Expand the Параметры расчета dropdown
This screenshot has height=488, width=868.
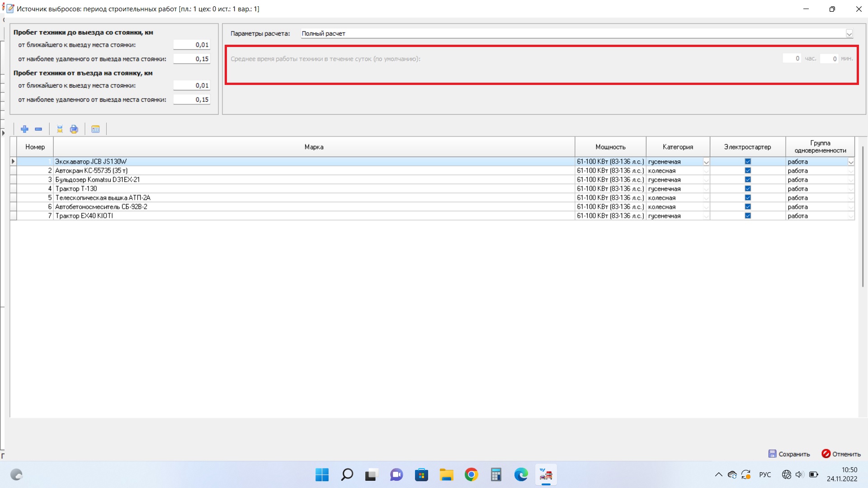point(849,33)
